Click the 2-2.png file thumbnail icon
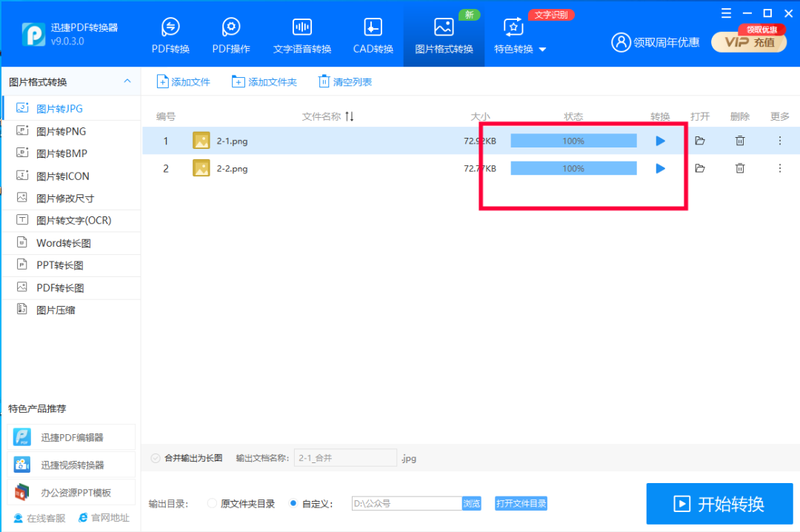This screenshot has height=532, width=800. coord(201,168)
